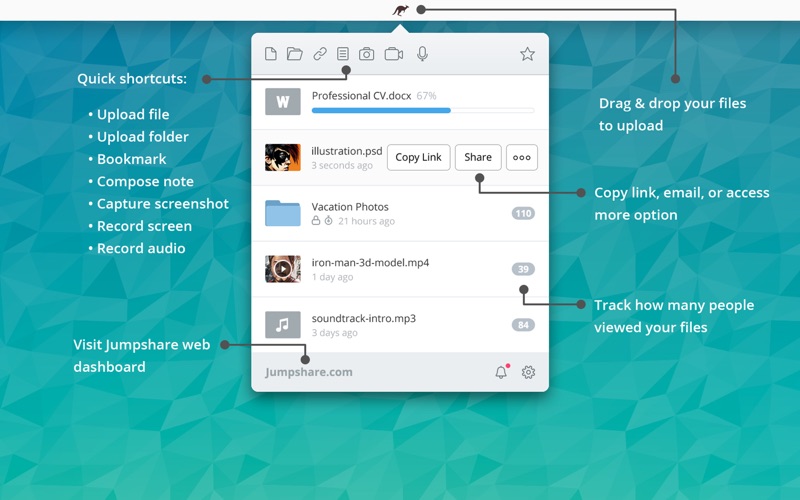The width and height of the screenshot is (800, 500).
Task: Click the Upload file icon
Action: pyautogui.click(x=271, y=54)
